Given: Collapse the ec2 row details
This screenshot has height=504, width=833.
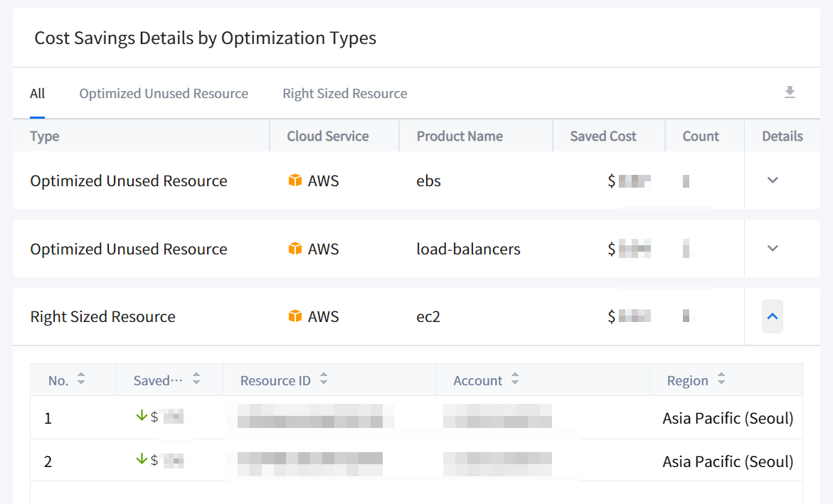Looking at the screenshot, I should coord(773,316).
